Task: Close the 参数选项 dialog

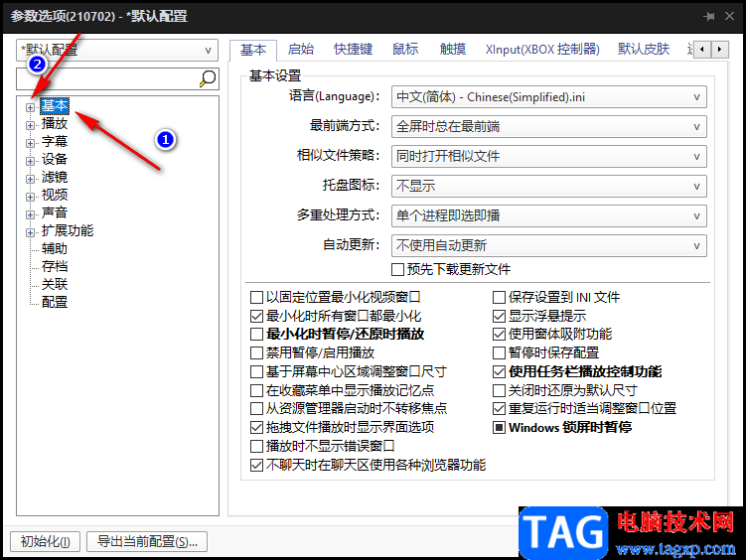Action: (x=729, y=17)
